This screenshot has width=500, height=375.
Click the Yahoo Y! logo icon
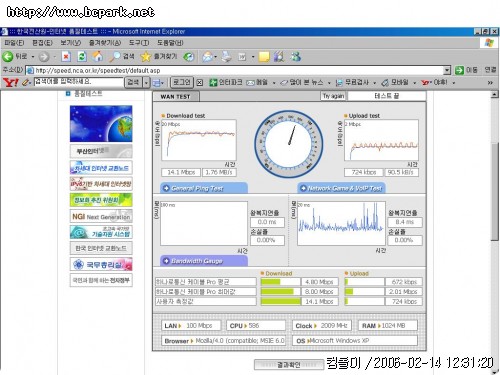(x=11, y=82)
